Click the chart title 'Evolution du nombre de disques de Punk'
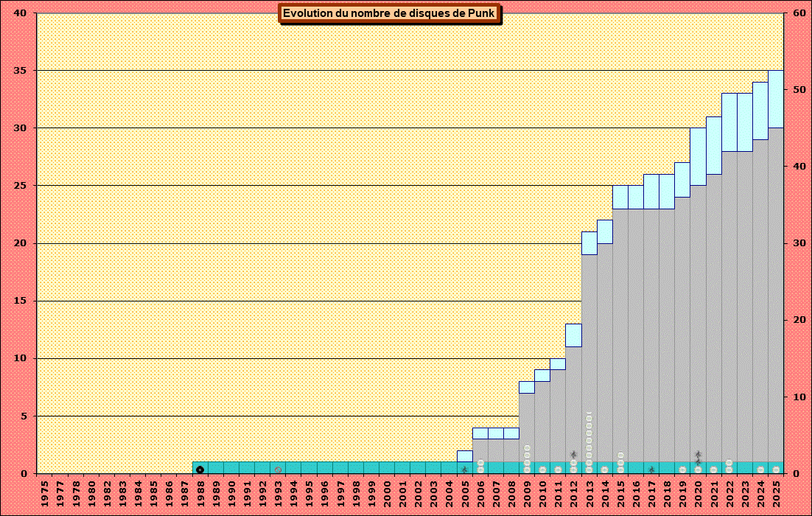812x516 pixels. (x=389, y=13)
